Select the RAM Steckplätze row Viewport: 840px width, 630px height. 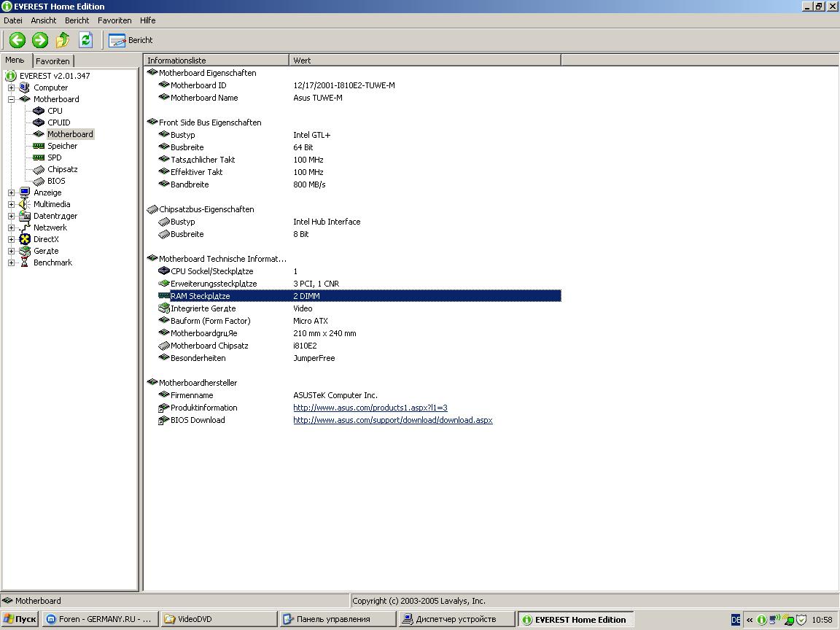[x=359, y=296]
